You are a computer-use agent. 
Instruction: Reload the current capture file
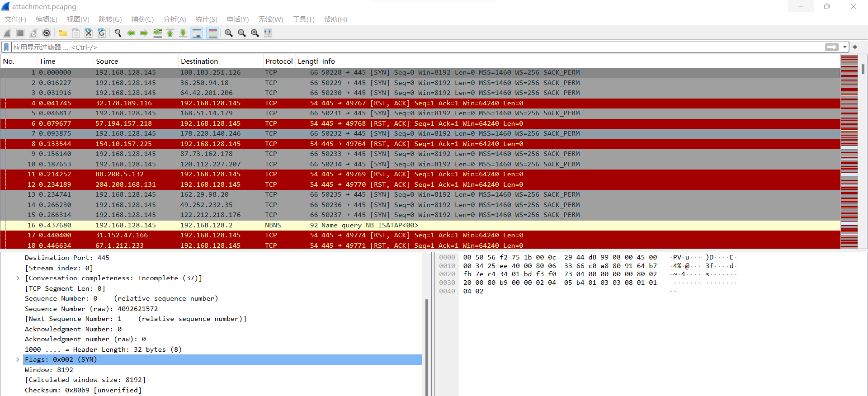coord(102,33)
